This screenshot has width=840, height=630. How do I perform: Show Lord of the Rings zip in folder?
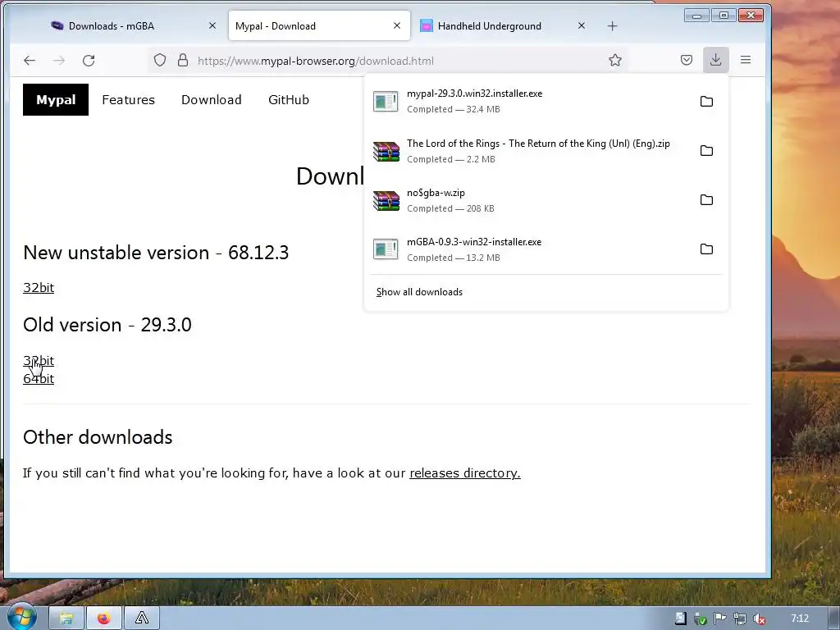[x=706, y=151]
